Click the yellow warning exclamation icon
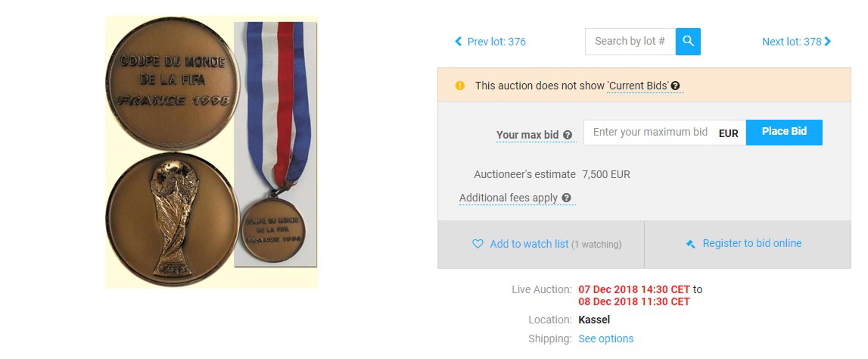This screenshot has width=868, height=359. coord(460,86)
